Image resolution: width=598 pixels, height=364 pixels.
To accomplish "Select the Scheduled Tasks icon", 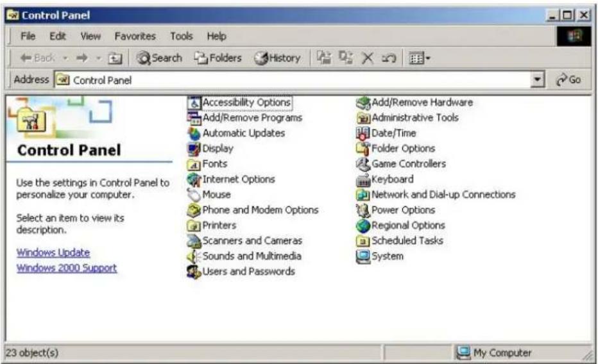I will click(363, 241).
